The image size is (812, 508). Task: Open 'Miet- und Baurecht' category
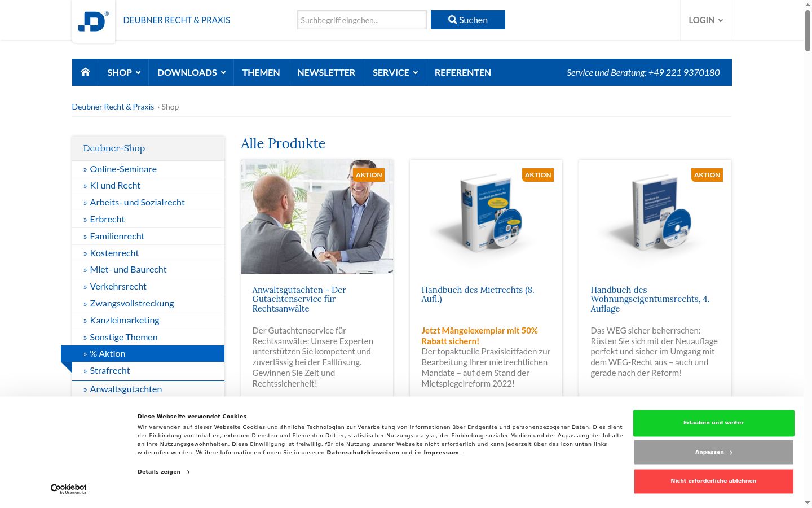click(148, 270)
